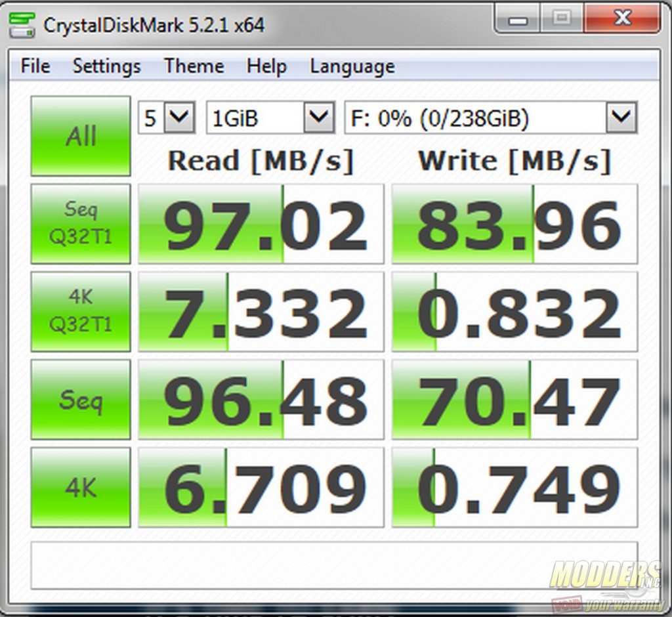Click the CrystalDiskMark app icon in title bar
Viewport: 672px width, 617px height.
click(x=22, y=25)
